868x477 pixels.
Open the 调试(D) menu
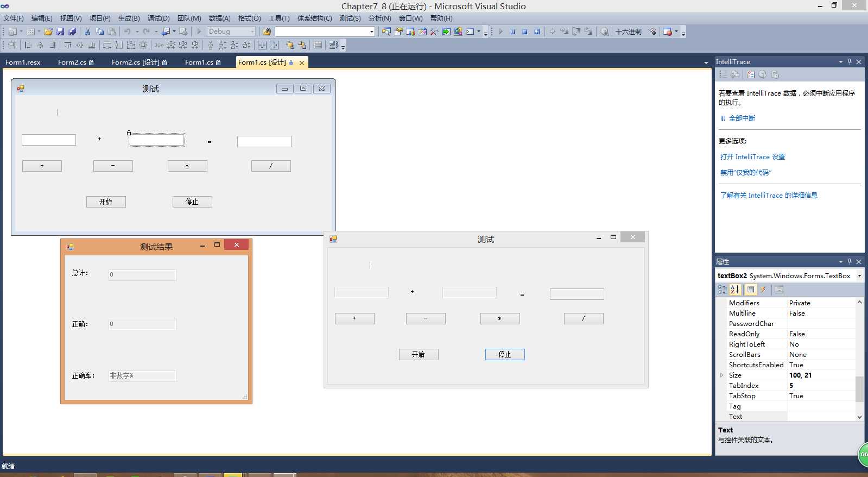point(159,18)
